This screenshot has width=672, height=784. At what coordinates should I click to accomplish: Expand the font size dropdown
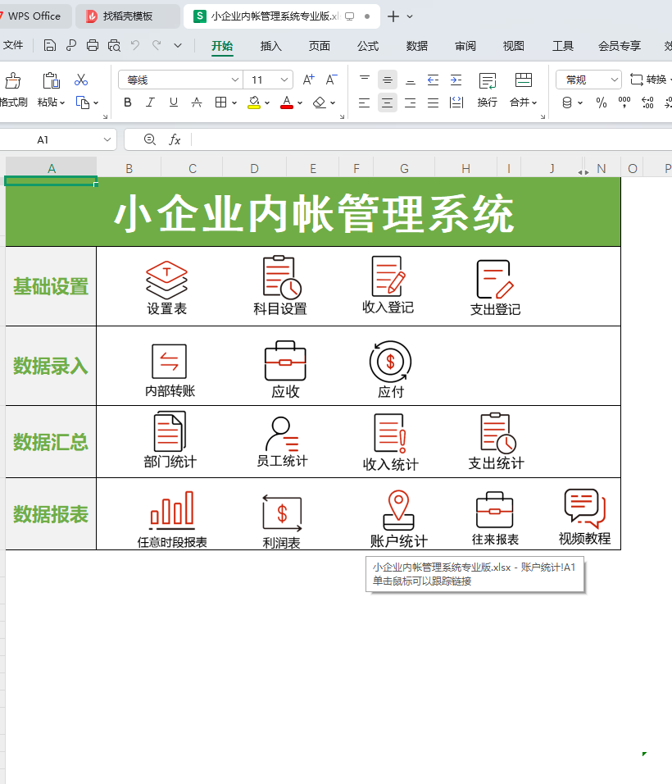284,80
